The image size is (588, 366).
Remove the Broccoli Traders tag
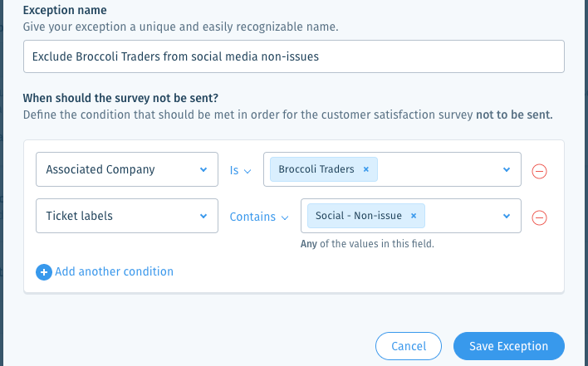tap(366, 169)
